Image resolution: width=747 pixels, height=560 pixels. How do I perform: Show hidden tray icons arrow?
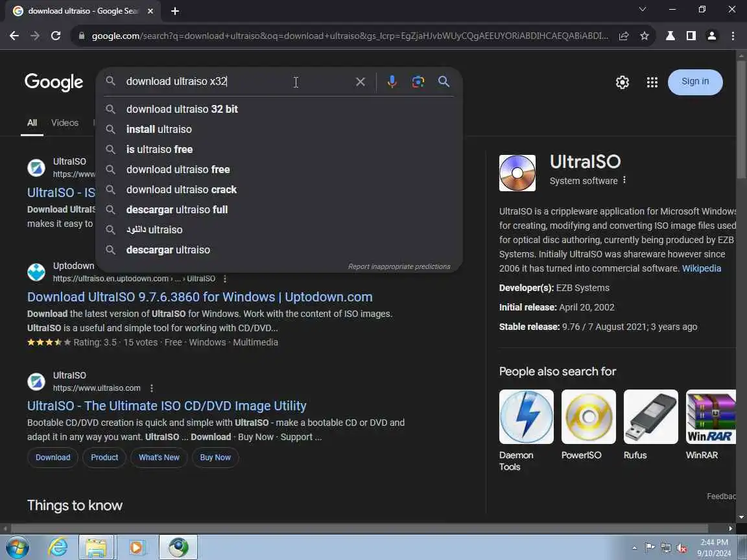click(634, 548)
